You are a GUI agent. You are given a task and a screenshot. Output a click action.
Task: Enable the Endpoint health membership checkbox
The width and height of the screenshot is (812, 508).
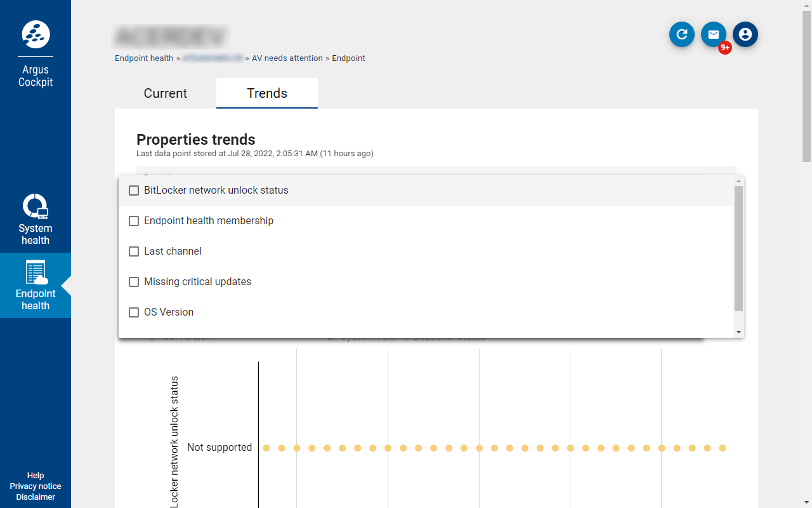click(134, 221)
